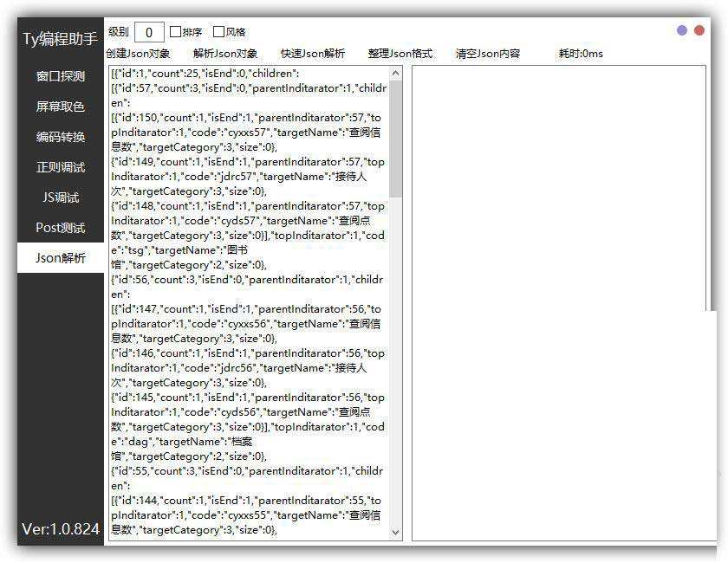This screenshot has height=563, width=728.
Task: Click 快速Json解析 button
Action: (313, 54)
